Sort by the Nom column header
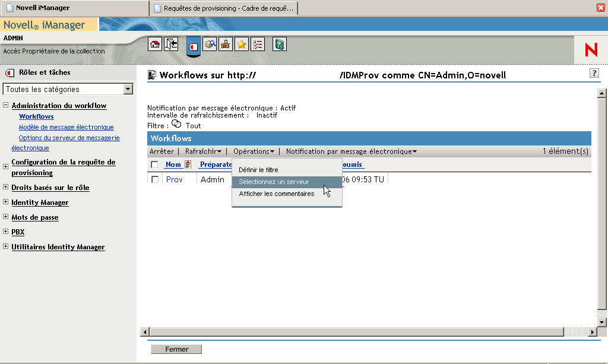 pyautogui.click(x=173, y=164)
